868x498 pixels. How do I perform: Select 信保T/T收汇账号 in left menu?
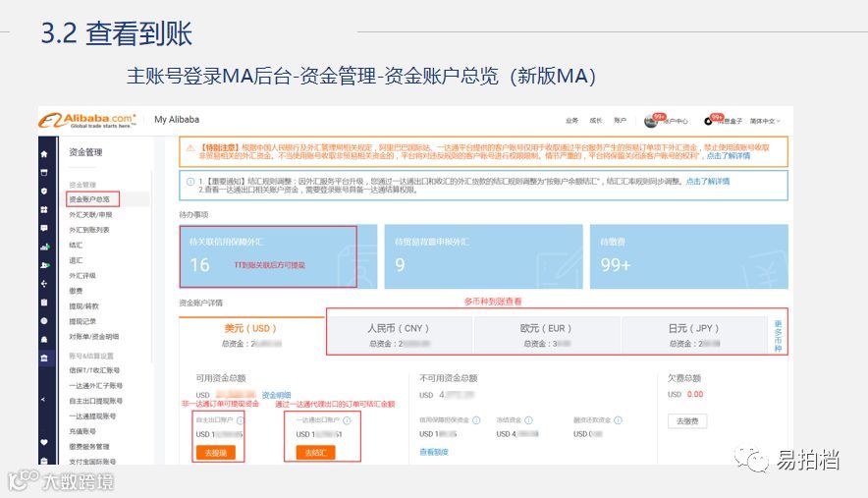coord(94,370)
